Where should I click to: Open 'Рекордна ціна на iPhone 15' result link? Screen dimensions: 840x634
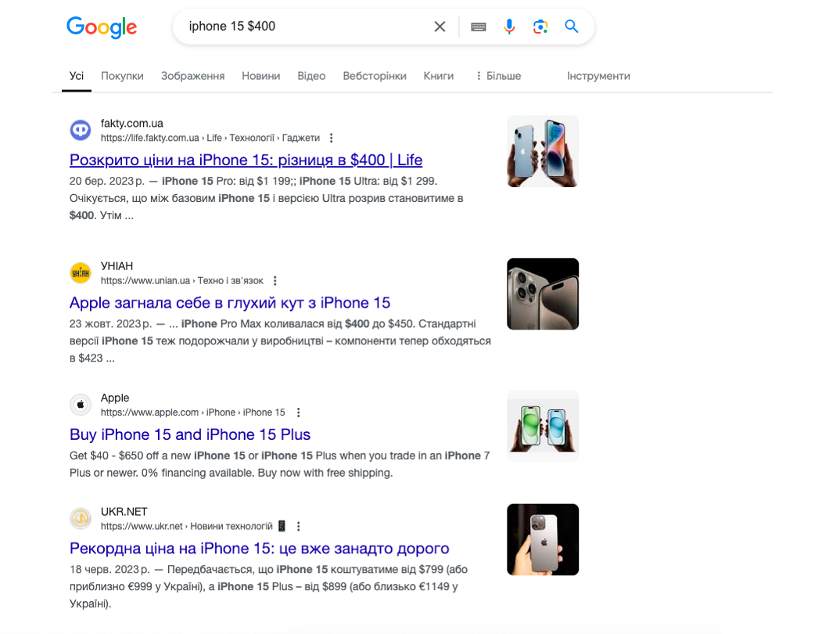coord(260,548)
